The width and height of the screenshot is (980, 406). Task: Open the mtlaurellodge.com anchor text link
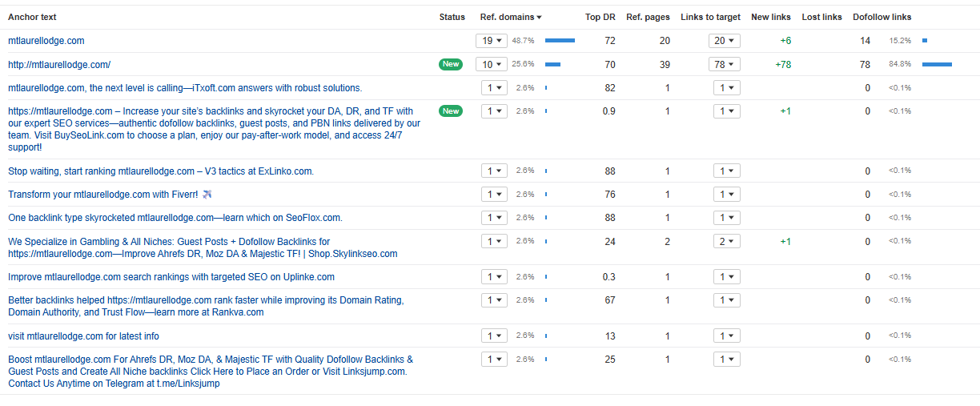(46, 41)
